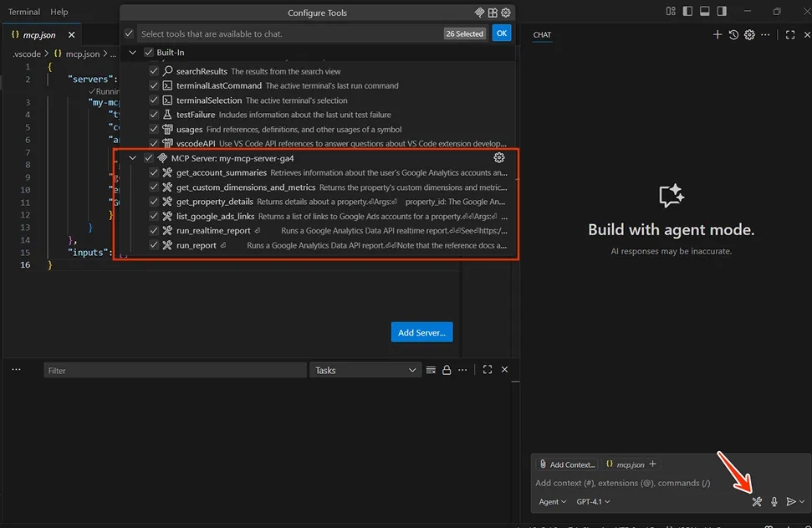Confirm tool selection with OK
Viewport: 812px width, 528px height.
pyautogui.click(x=501, y=33)
